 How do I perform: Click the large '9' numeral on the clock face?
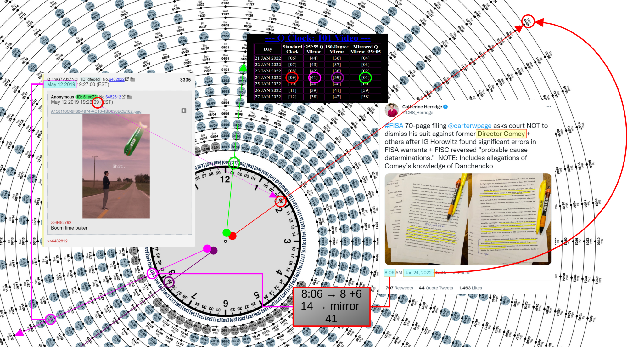point(226,303)
